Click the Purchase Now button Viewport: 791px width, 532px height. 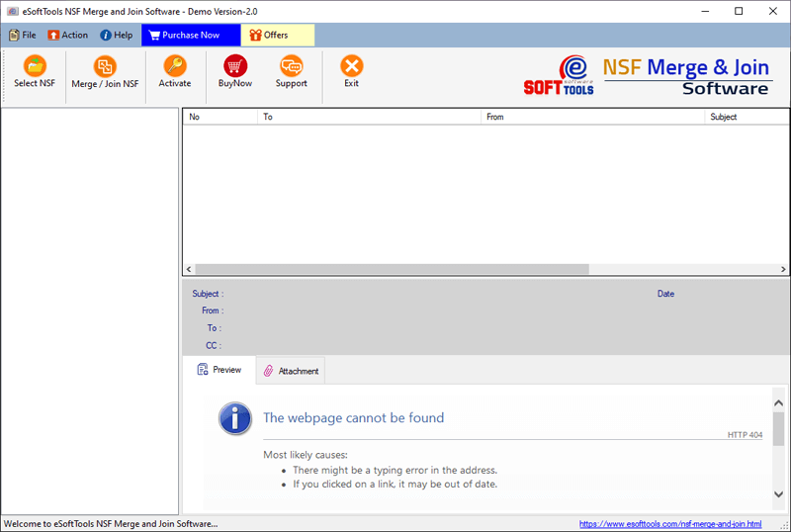point(191,35)
